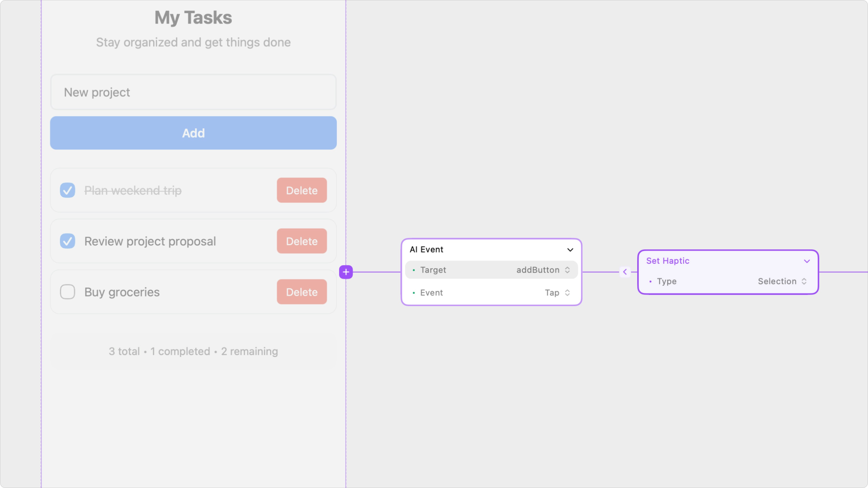Delete the Plan weekend trip task
The height and width of the screenshot is (488, 868).
pyautogui.click(x=302, y=190)
